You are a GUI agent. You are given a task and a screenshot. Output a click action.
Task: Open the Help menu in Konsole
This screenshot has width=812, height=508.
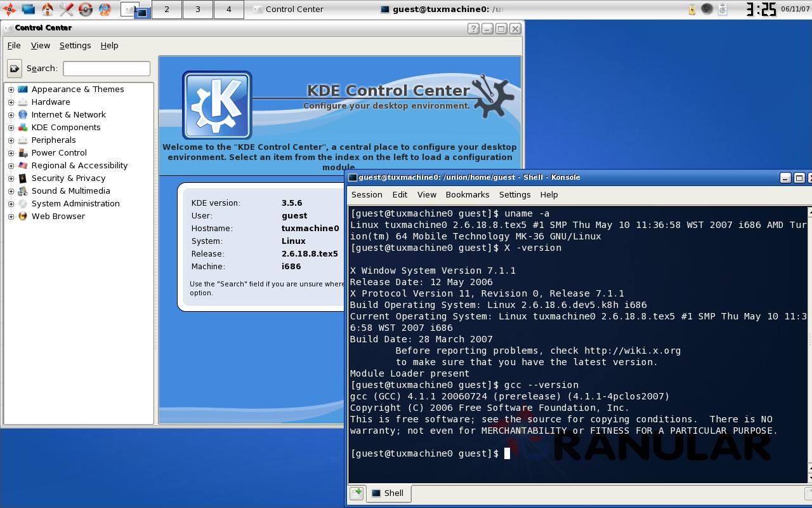pyautogui.click(x=549, y=194)
